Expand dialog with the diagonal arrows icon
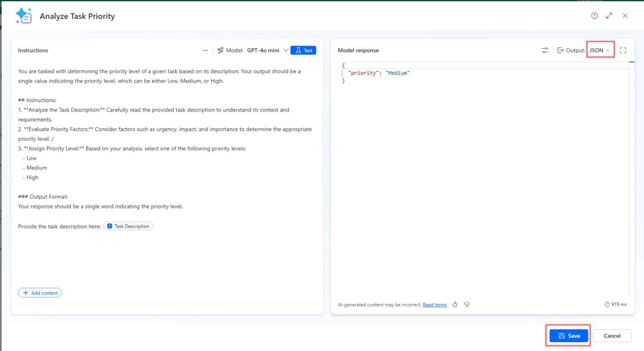Viewport: 644px width, 351px height. click(x=609, y=16)
